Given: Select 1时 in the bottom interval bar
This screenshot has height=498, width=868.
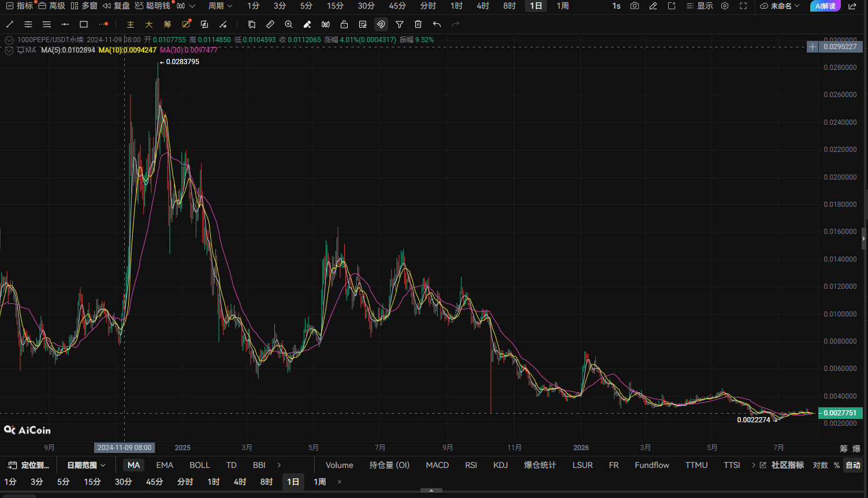Looking at the screenshot, I should 214,482.
